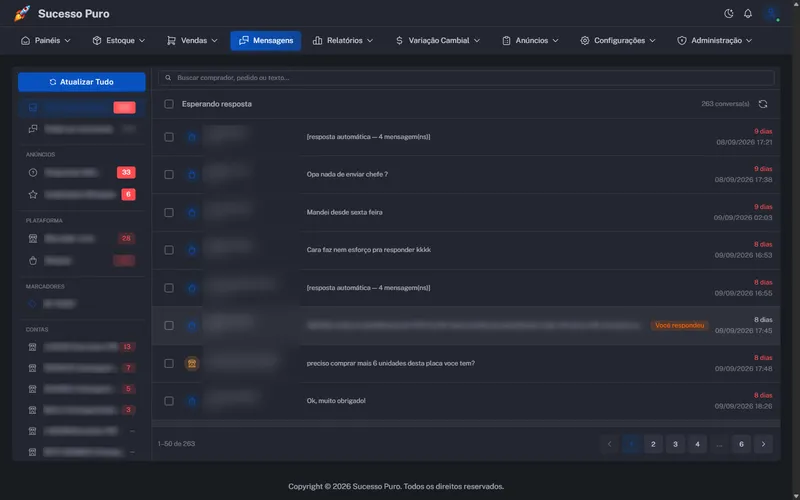Click the magnifier icon in the search bar
Image resolution: width=800 pixels, height=500 pixels.
168,78
